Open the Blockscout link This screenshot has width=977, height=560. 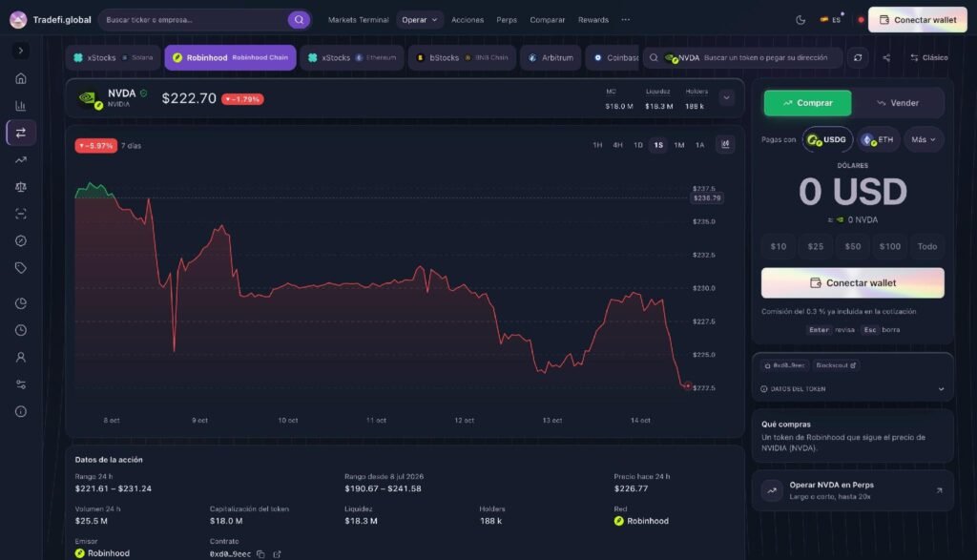(x=836, y=365)
